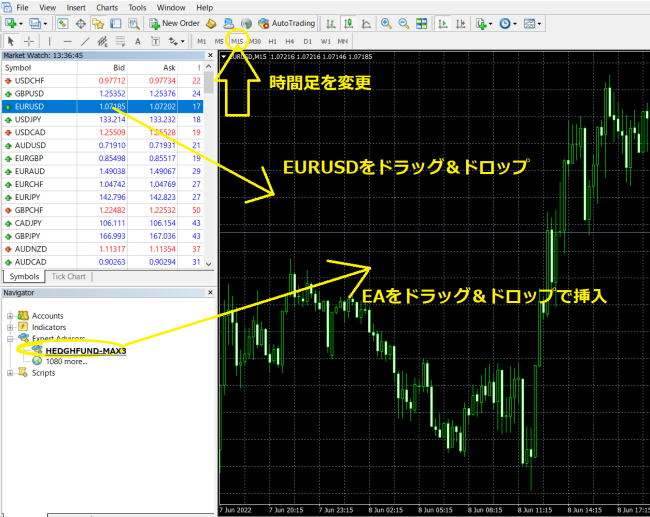
Task: Expand the Accounts tree node
Action: [10, 316]
